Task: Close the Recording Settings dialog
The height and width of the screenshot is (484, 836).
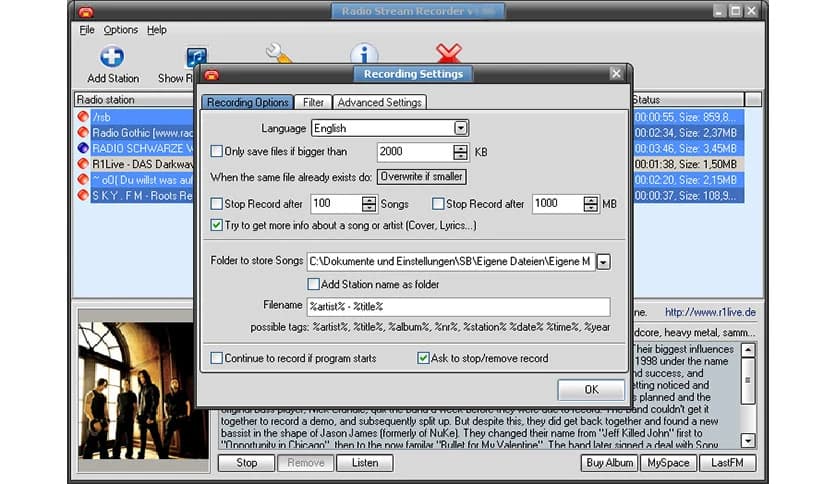Action: tap(616, 74)
